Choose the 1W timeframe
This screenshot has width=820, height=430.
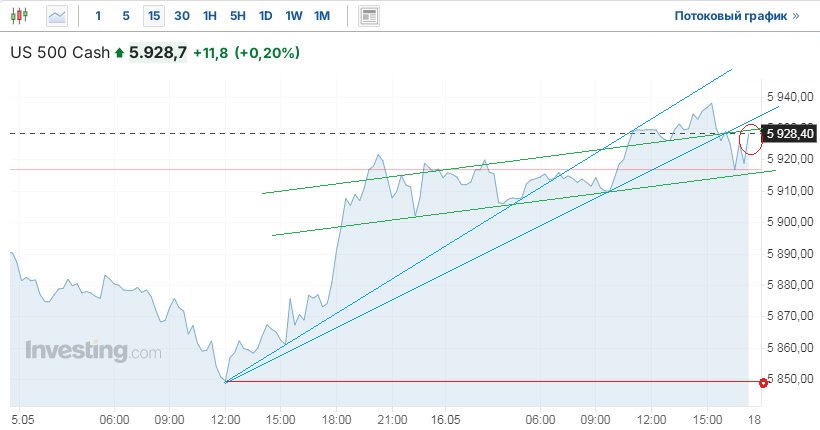pyautogui.click(x=294, y=16)
